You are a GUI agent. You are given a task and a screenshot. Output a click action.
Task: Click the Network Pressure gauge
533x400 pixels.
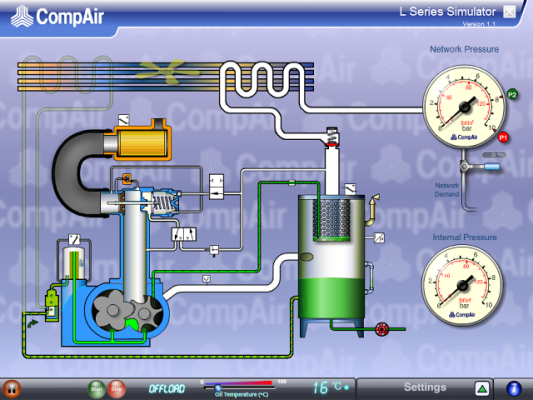point(464,107)
